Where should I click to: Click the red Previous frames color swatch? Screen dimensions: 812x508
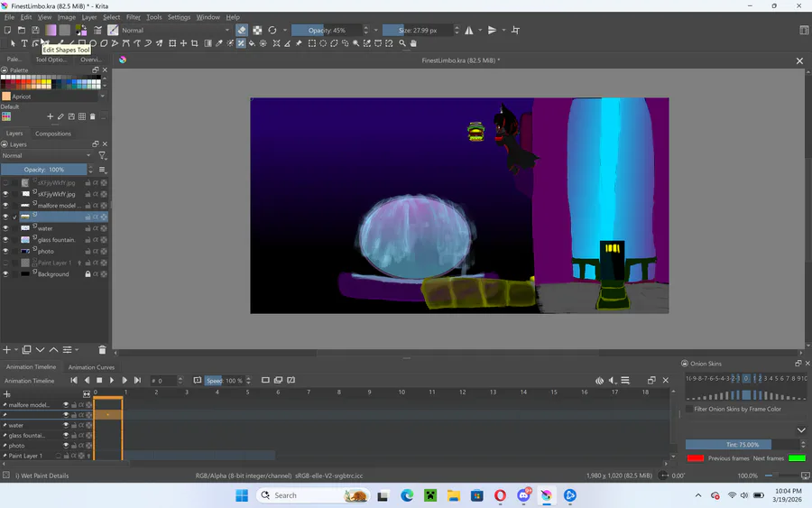tap(695, 458)
